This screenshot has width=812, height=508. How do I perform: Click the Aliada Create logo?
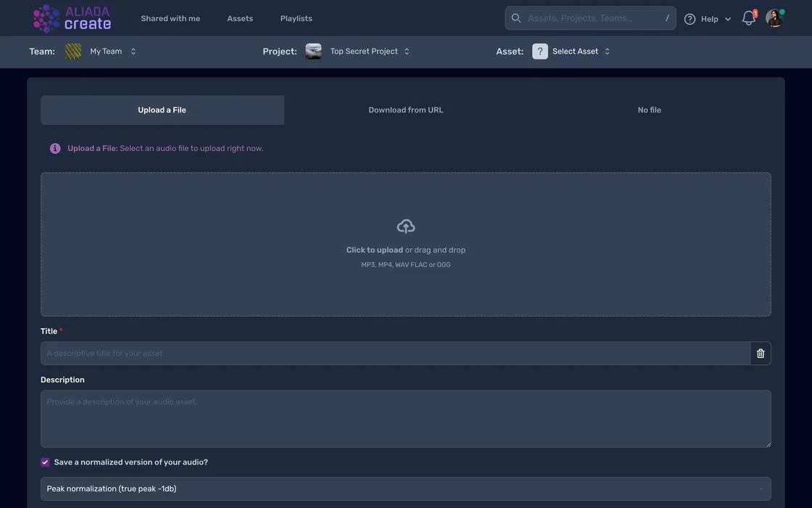(x=72, y=18)
